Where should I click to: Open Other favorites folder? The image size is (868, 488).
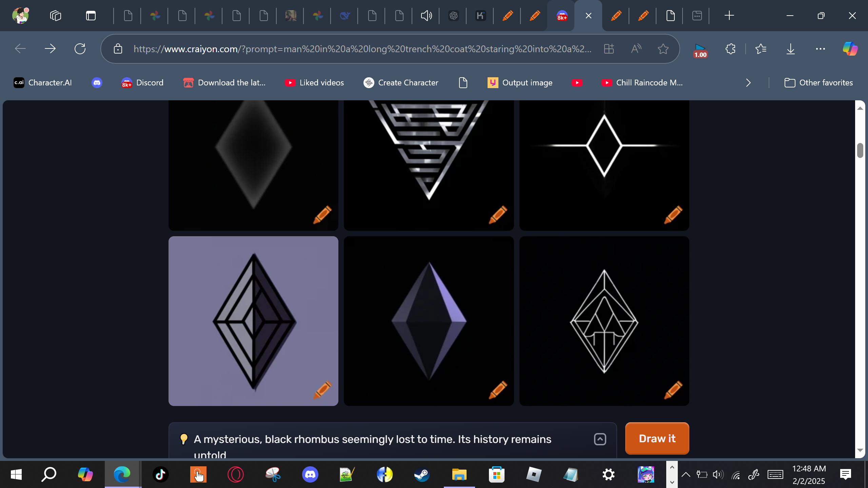[x=818, y=83]
